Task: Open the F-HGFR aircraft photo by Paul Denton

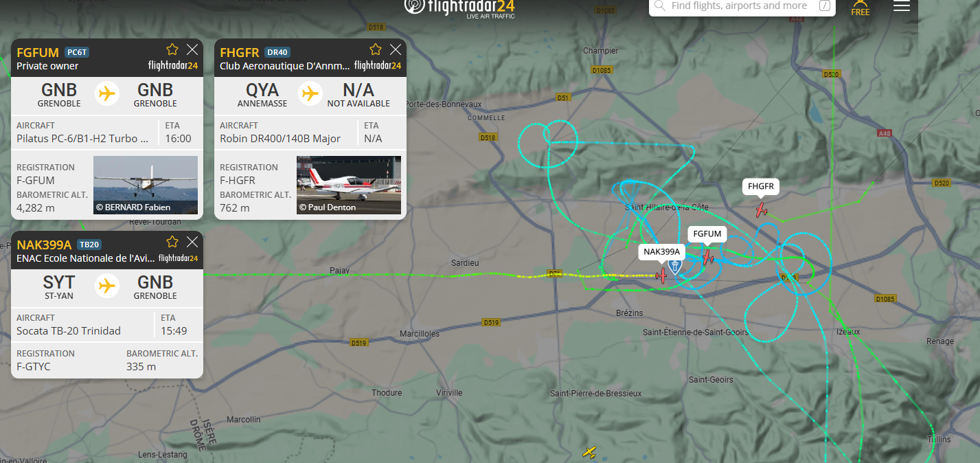Action: point(349,185)
